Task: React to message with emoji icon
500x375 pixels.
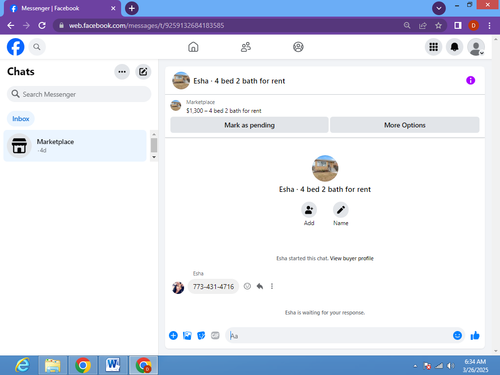Action: click(247, 286)
